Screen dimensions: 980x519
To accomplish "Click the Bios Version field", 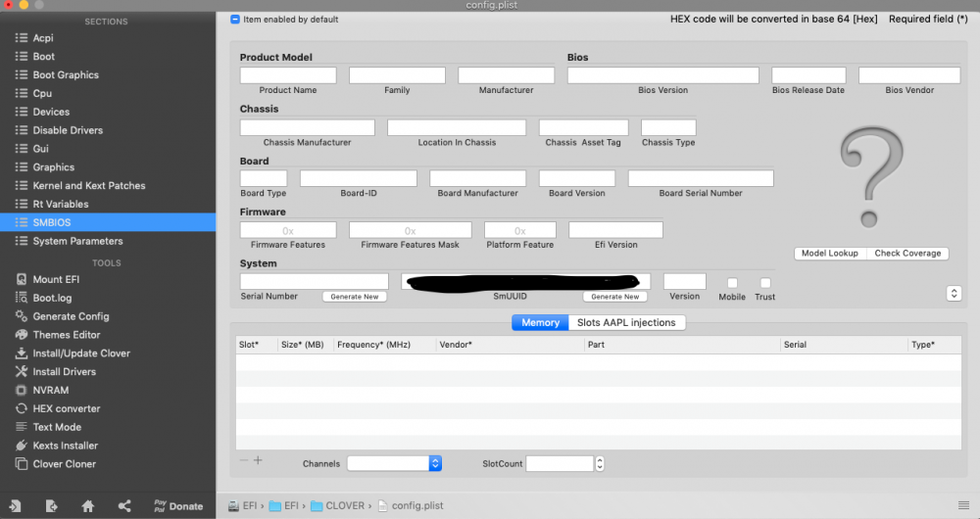I will point(663,75).
